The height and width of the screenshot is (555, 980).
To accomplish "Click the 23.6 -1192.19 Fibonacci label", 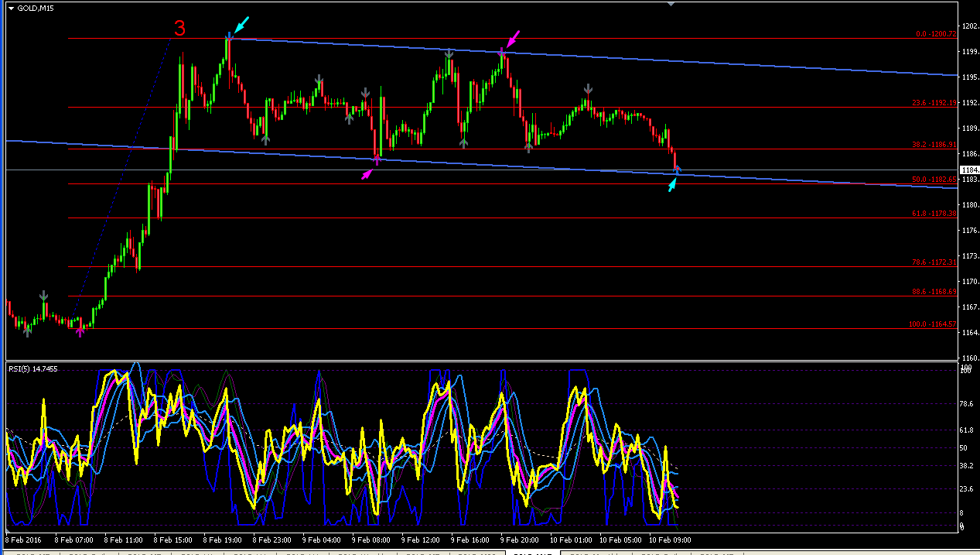I will [x=935, y=103].
